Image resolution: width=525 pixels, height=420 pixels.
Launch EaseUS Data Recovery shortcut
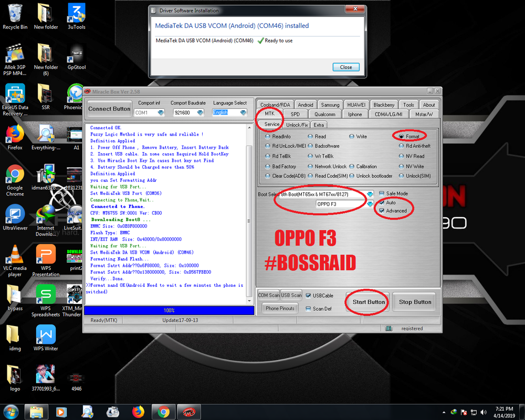point(15,100)
